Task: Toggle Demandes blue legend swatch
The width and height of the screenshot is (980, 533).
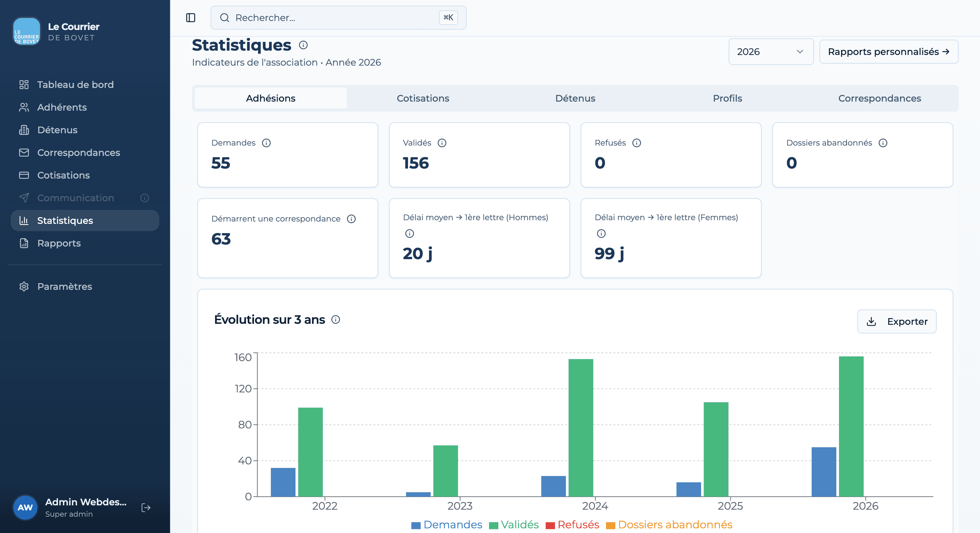Action: point(416,525)
